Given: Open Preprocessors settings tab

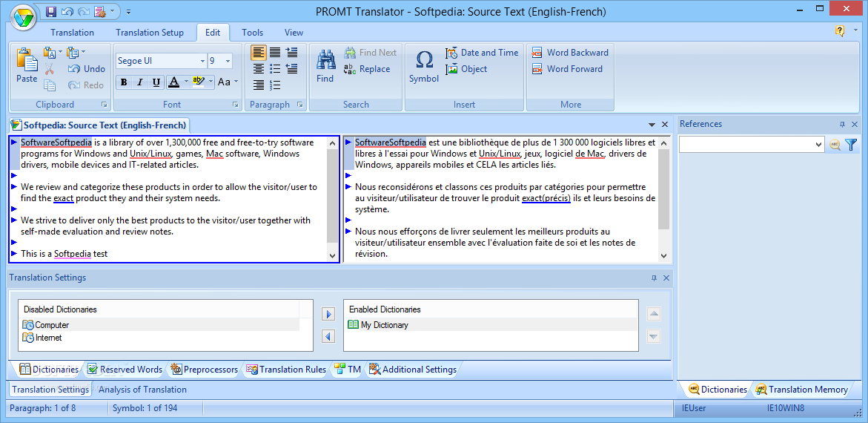Looking at the screenshot, I should 205,370.
